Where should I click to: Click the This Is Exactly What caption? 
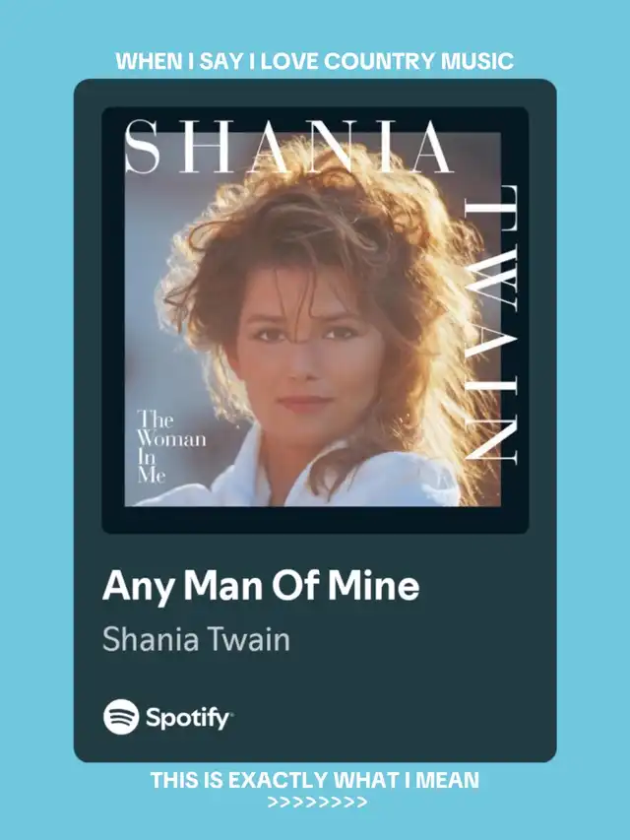(x=314, y=780)
